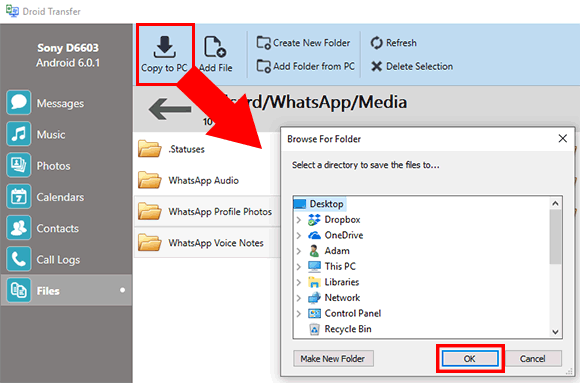Expand the Control Panel tree node
The height and width of the screenshot is (383, 580).
(x=299, y=313)
